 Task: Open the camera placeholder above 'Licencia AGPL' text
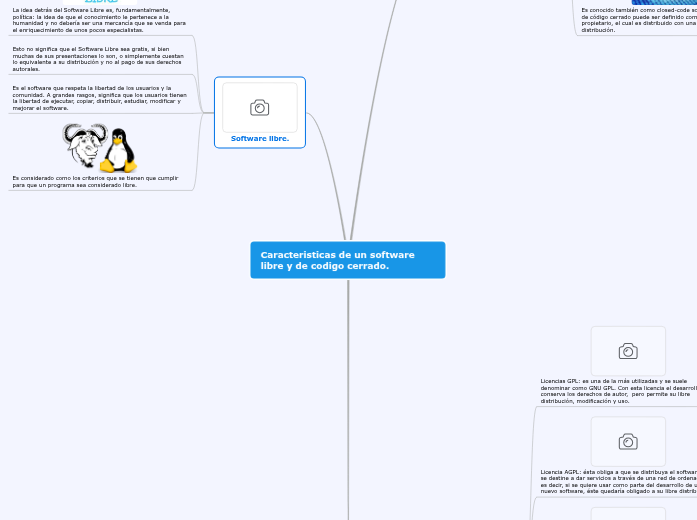628,442
